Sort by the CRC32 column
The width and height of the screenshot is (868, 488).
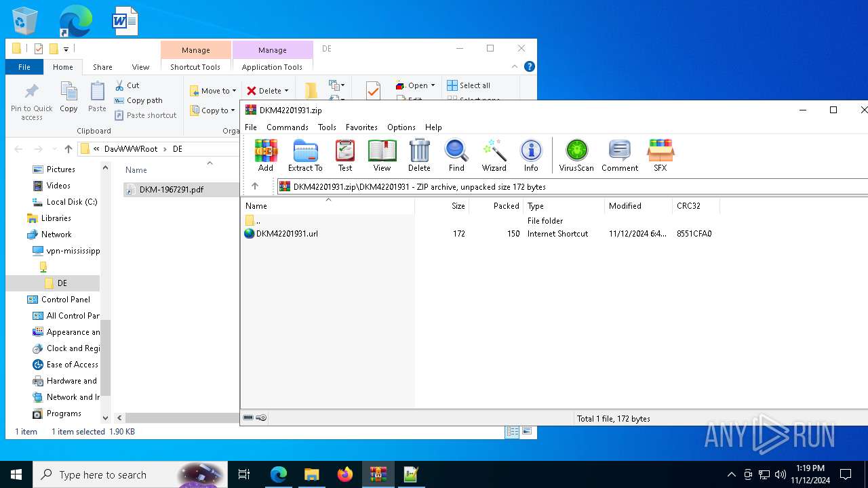696,206
